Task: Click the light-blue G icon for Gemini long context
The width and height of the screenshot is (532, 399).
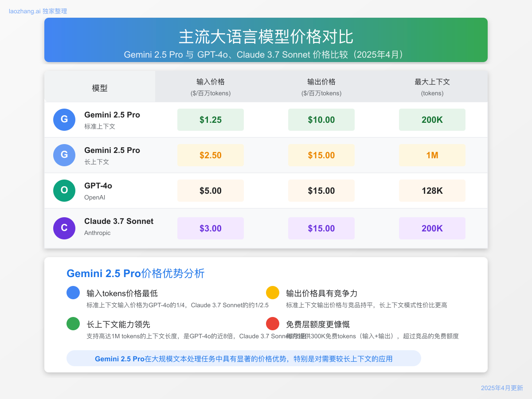Action: (x=64, y=155)
